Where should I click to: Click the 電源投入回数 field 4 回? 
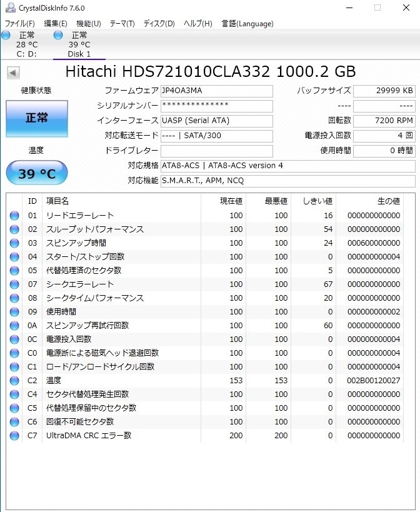[x=384, y=136]
